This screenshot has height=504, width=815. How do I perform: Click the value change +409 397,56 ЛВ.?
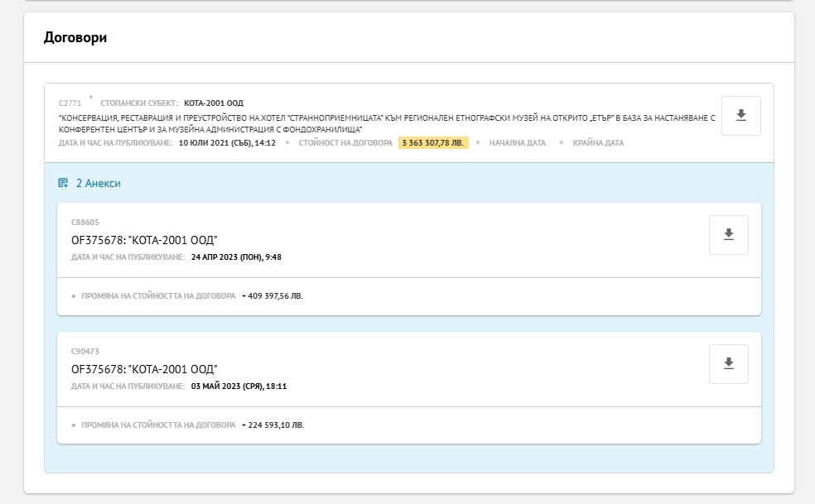point(272,295)
